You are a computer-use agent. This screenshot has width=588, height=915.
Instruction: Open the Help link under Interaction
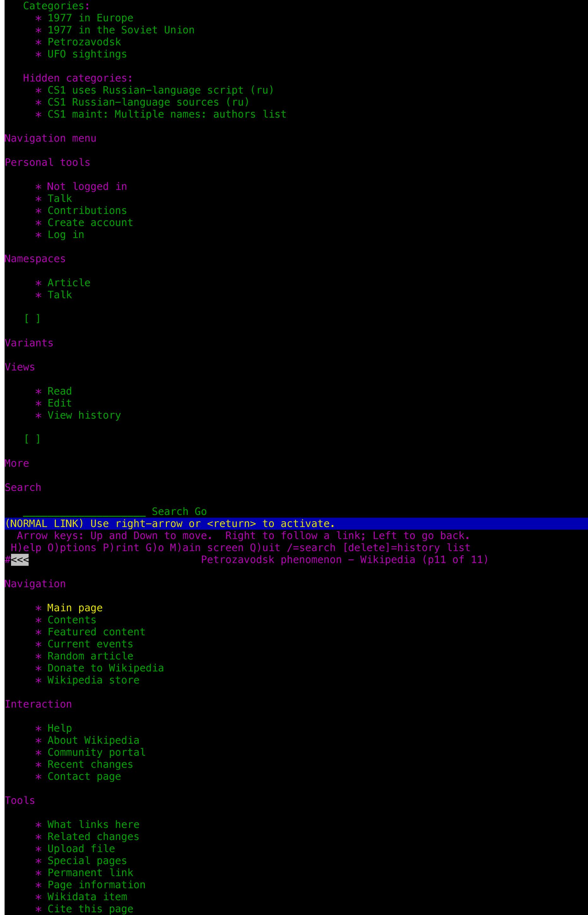(60, 728)
